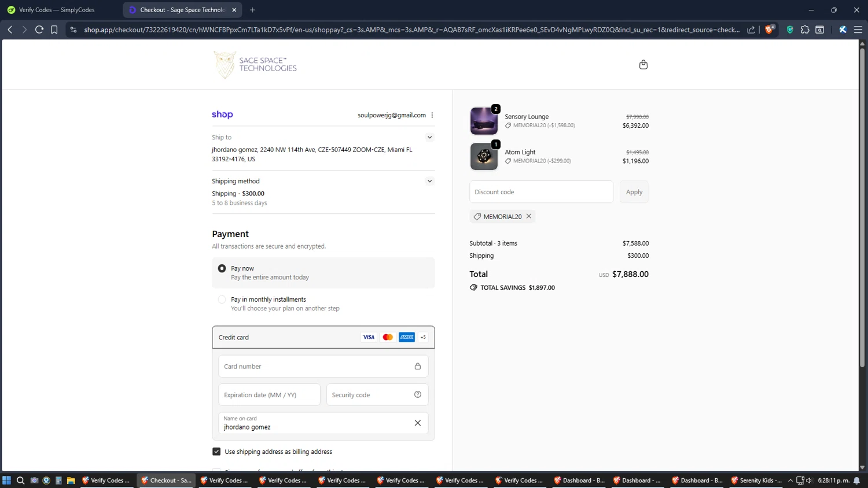868x488 pixels.
Task: Click the TOTAL SAVINGS $1,897.00 line
Action: (x=512, y=287)
